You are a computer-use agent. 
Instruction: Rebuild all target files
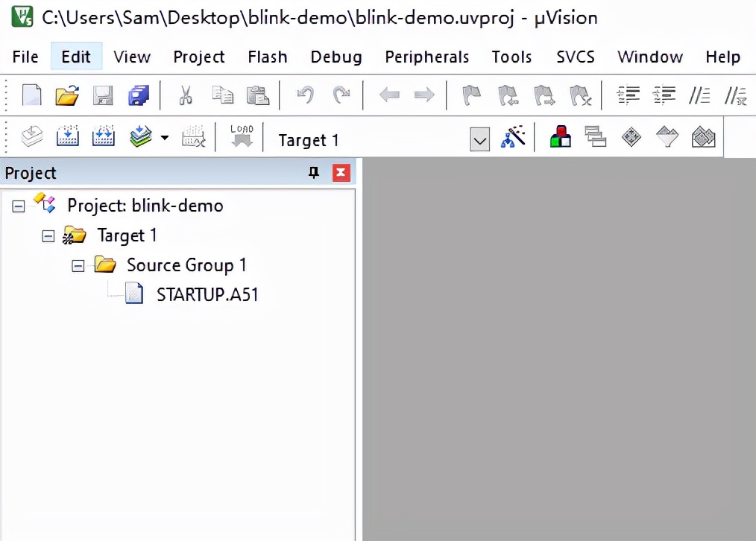[x=103, y=136]
